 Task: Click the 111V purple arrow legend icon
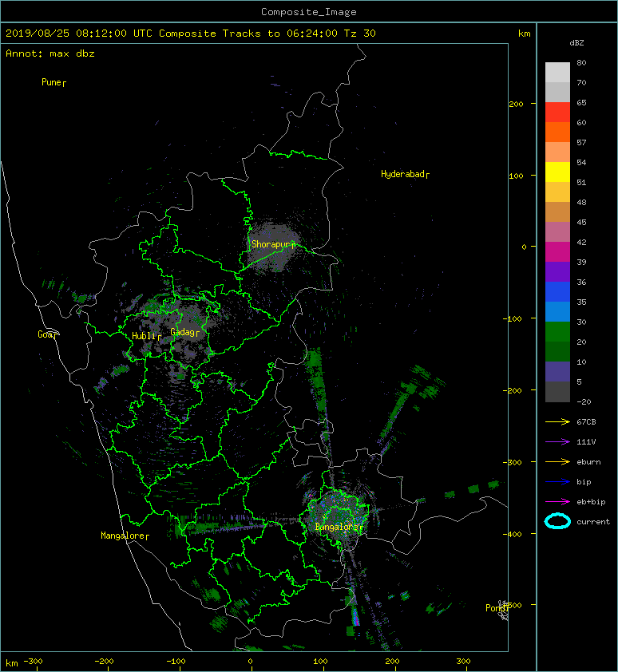pos(557,442)
